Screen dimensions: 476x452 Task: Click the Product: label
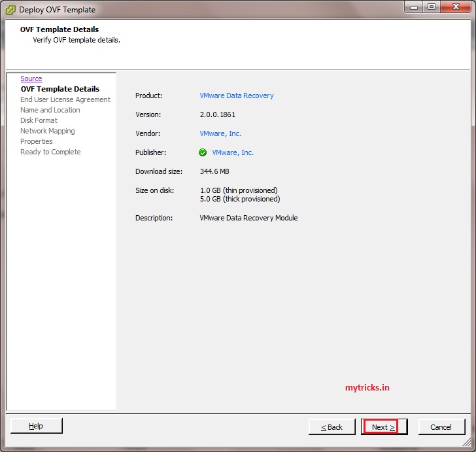(x=149, y=96)
